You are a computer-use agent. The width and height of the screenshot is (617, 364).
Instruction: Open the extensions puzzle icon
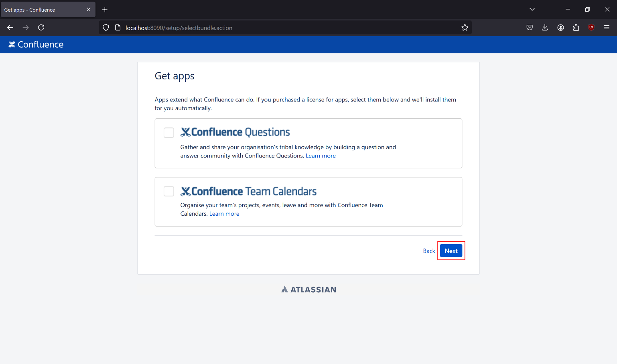(576, 28)
